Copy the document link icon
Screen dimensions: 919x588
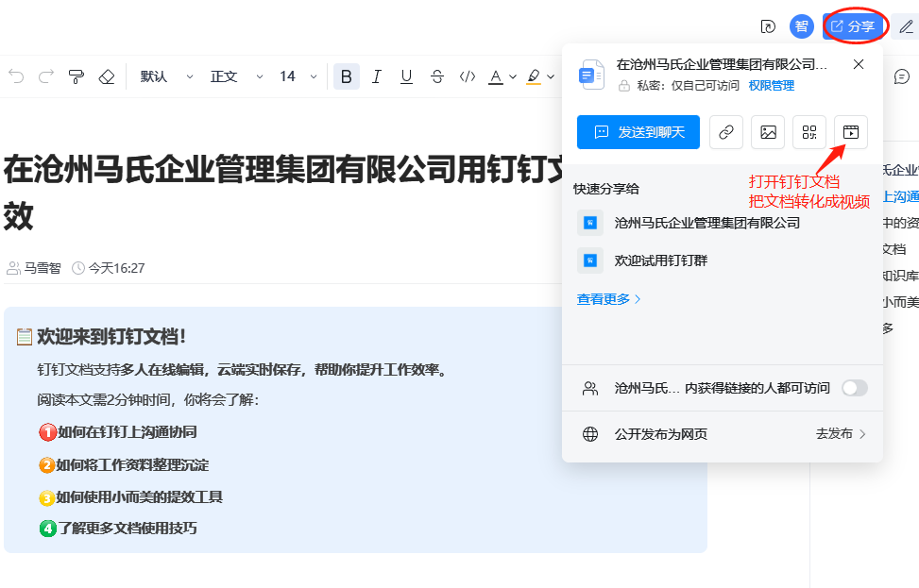pyautogui.click(x=726, y=132)
